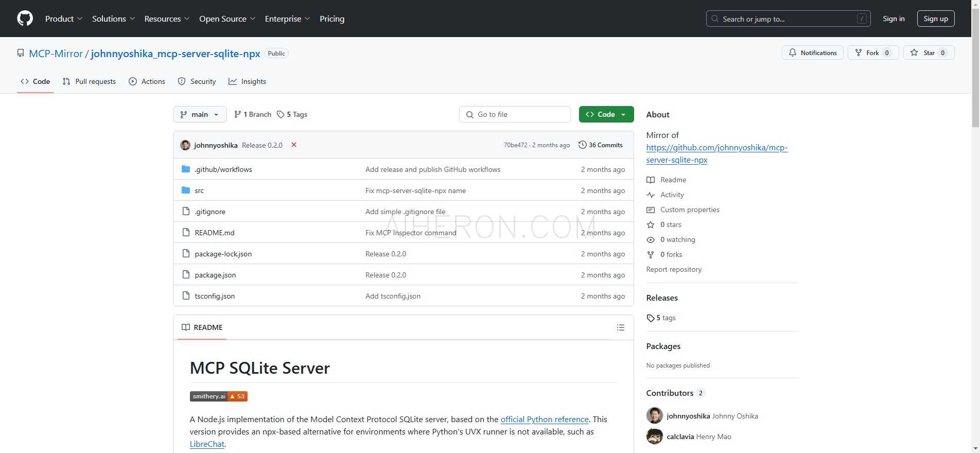The width and height of the screenshot is (980, 453).
Task: Click folder icon next to src
Action: point(186,190)
